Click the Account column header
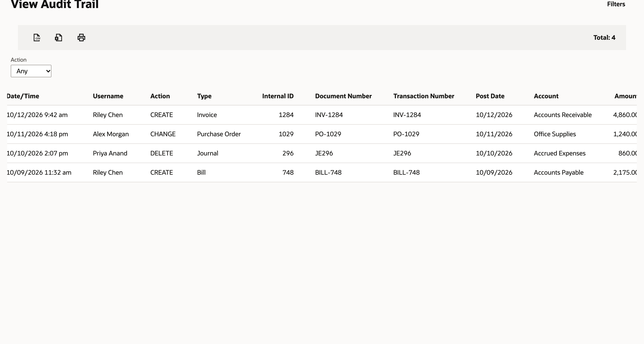 (x=546, y=96)
